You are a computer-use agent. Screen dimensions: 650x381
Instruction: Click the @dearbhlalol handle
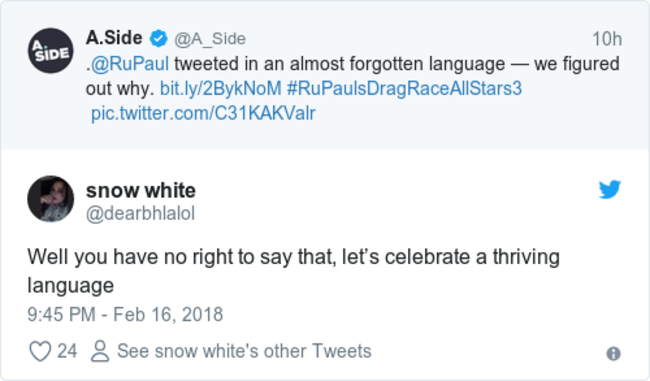coord(140,214)
